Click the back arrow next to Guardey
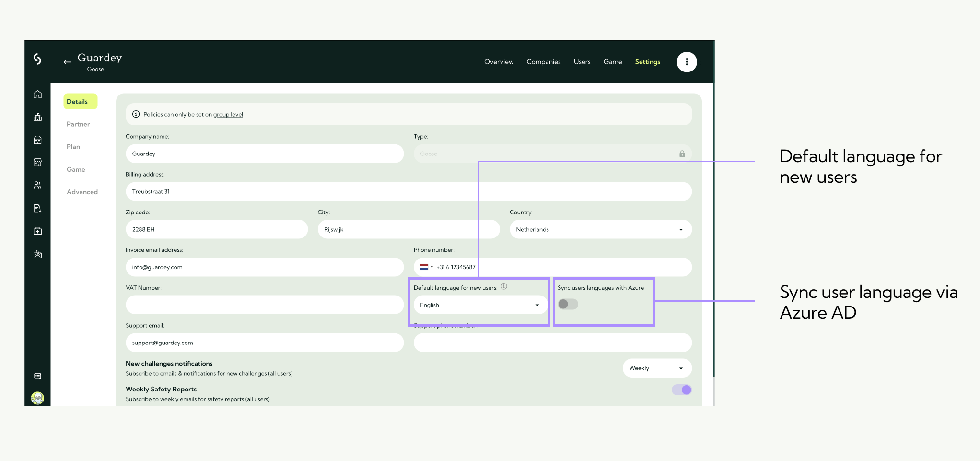This screenshot has width=980, height=461. tap(67, 62)
